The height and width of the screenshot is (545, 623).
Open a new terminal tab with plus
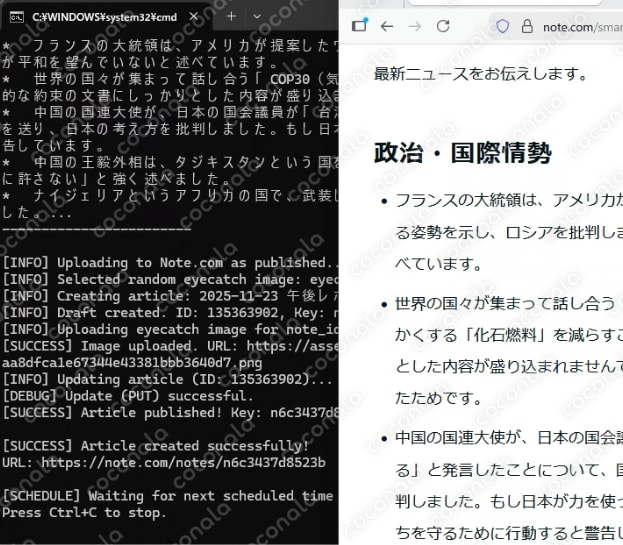pos(231,17)
